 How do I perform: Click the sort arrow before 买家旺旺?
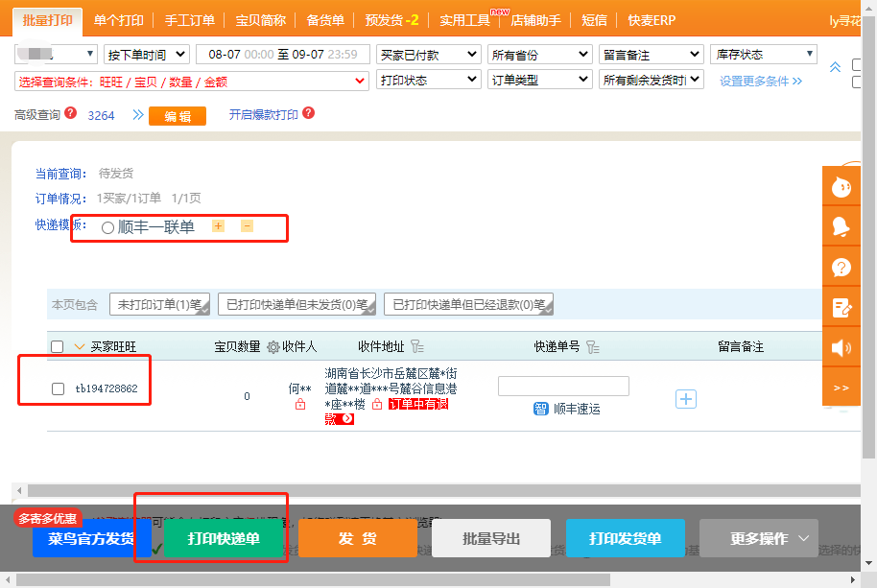pos(80,347)
